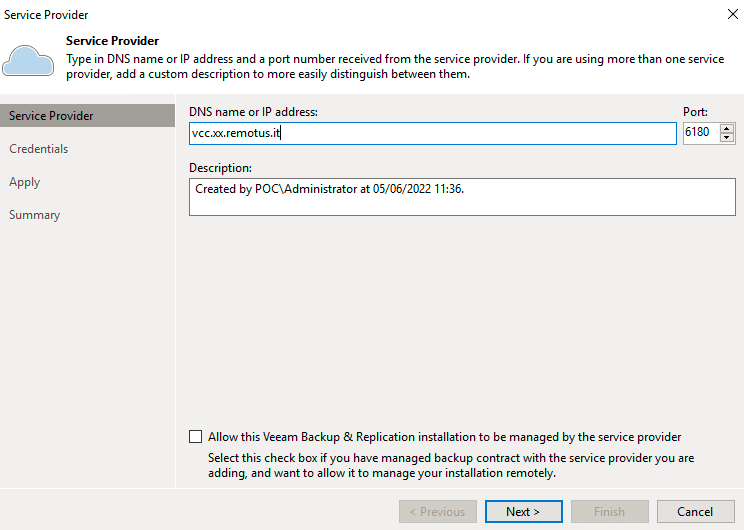This screenshot has height=530, width=744.
Task: Click the Description field label
Action: point(220,168)
